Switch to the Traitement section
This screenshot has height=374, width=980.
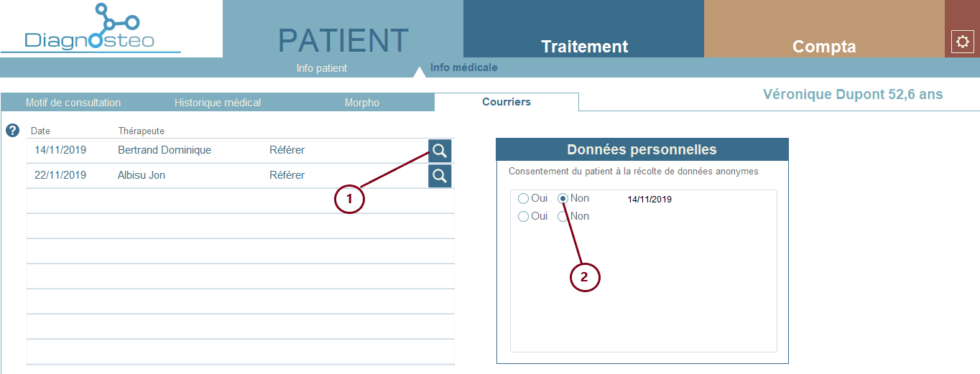[584, 47]
